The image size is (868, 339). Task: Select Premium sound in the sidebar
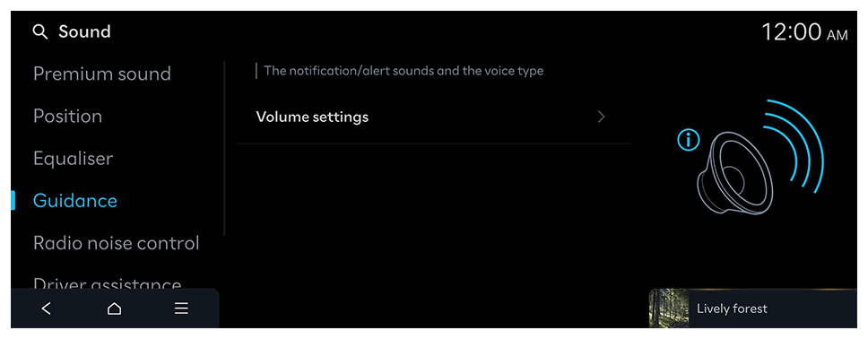pos(102,74)
